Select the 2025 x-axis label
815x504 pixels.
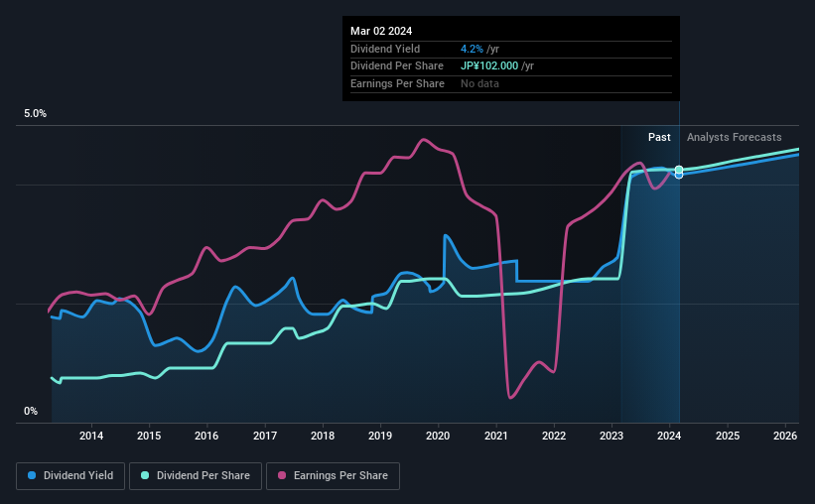(x=728, y=436)
